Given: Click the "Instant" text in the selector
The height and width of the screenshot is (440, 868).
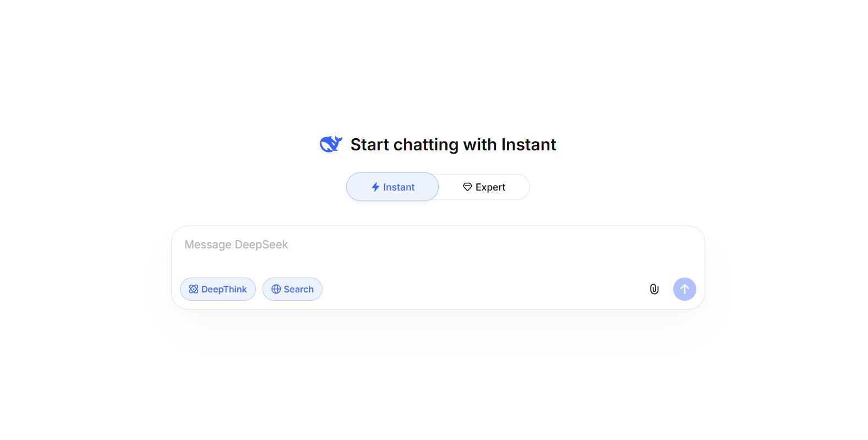Looking at the screenshot, I should pos(399,187).
